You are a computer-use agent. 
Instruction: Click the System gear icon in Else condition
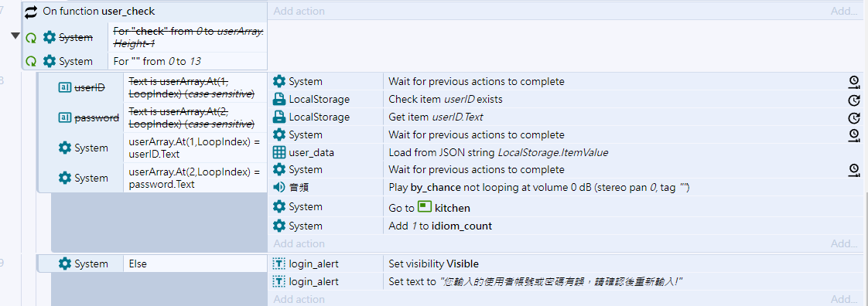coord(65,263)
